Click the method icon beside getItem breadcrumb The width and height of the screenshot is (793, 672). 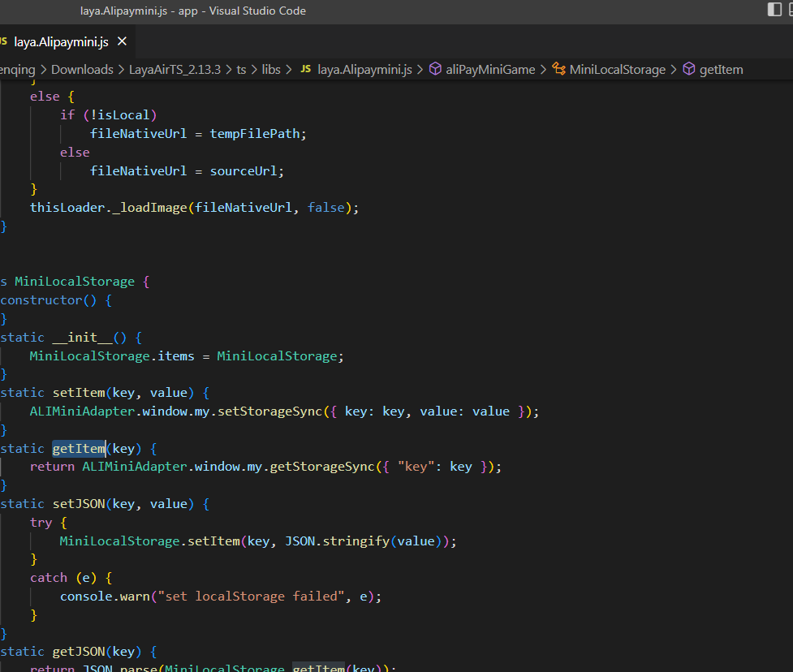[689, 69]
